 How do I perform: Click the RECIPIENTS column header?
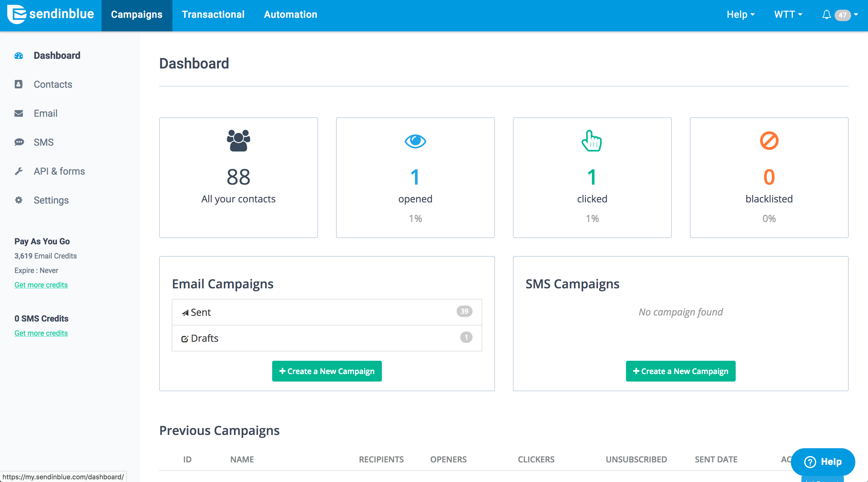coord(381,459)
